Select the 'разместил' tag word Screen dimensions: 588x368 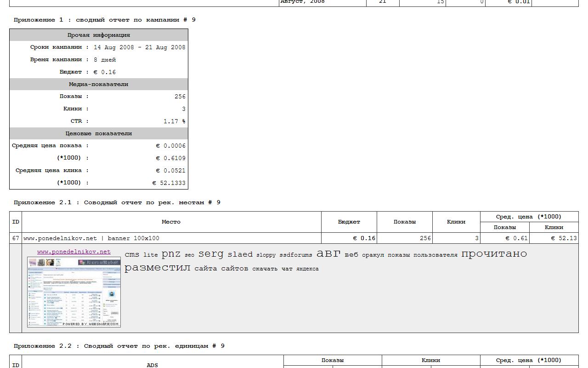click(157, 268)
